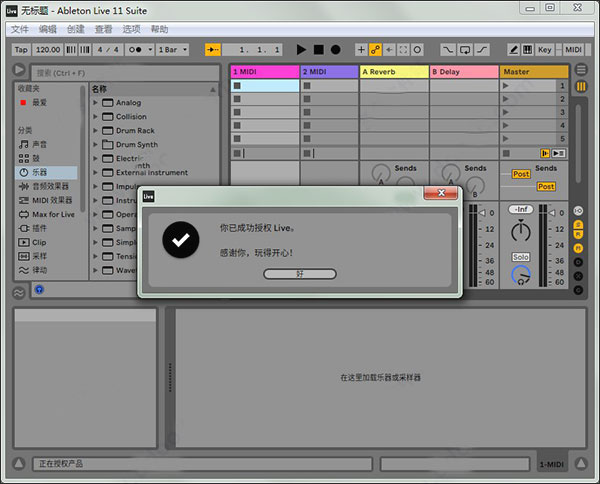Click the Punch-In switch icon
Viewport: 600px width, 484px height.
[448, 50]
